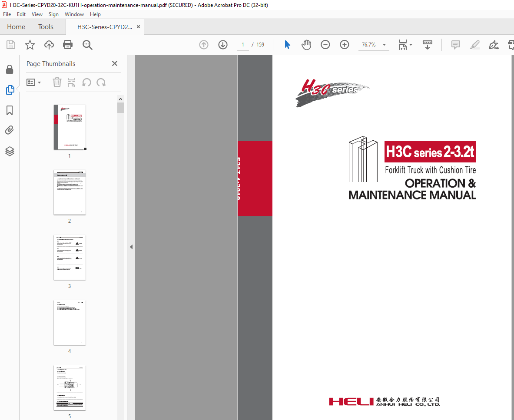Click the upload to cloud icon

pos(49,45)
